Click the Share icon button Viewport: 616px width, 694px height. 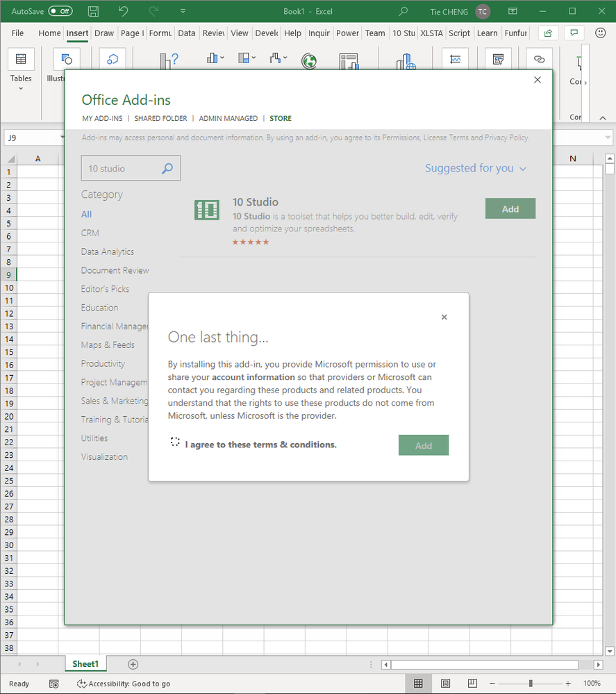point(548,33)
